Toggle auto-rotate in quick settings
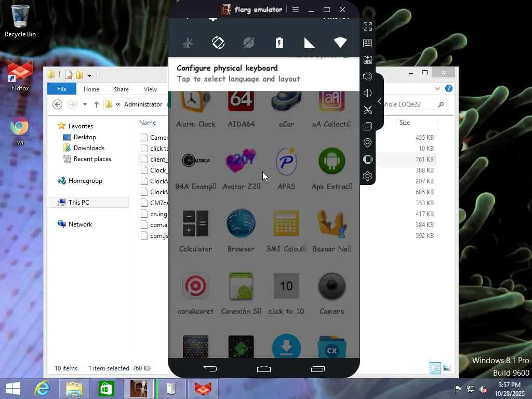The image size is (532, 399). click(x=218, y=43)
